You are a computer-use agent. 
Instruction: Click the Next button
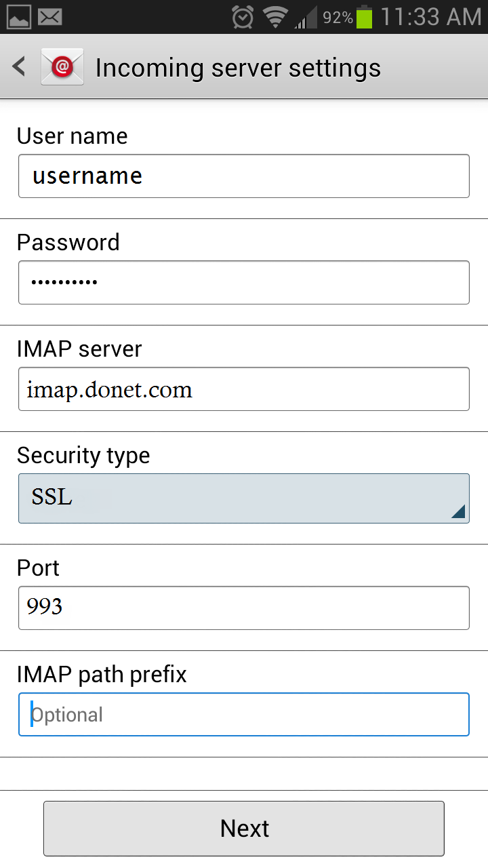pyautogui.click(x=244, y=828)
